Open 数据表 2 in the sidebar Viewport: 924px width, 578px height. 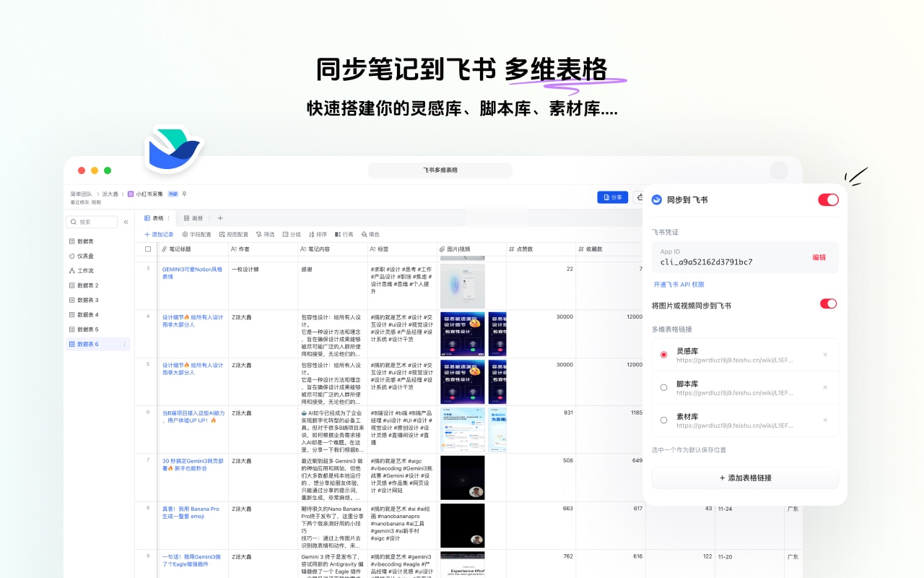coord(83,285)
